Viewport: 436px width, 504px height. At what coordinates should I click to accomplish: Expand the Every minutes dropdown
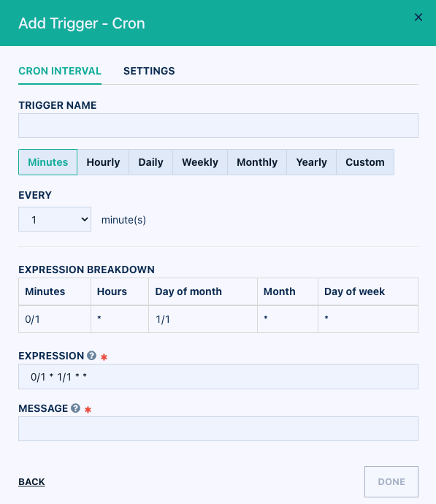click(55, 219)
